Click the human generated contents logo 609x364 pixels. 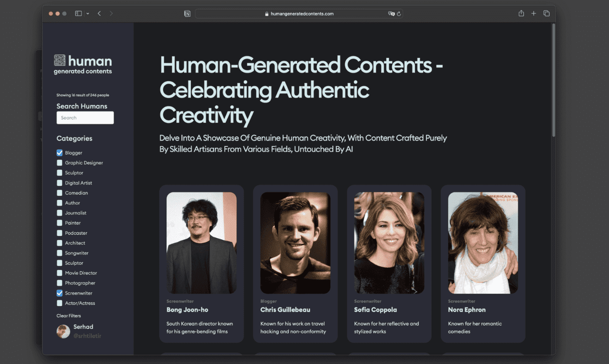point(83,65)
